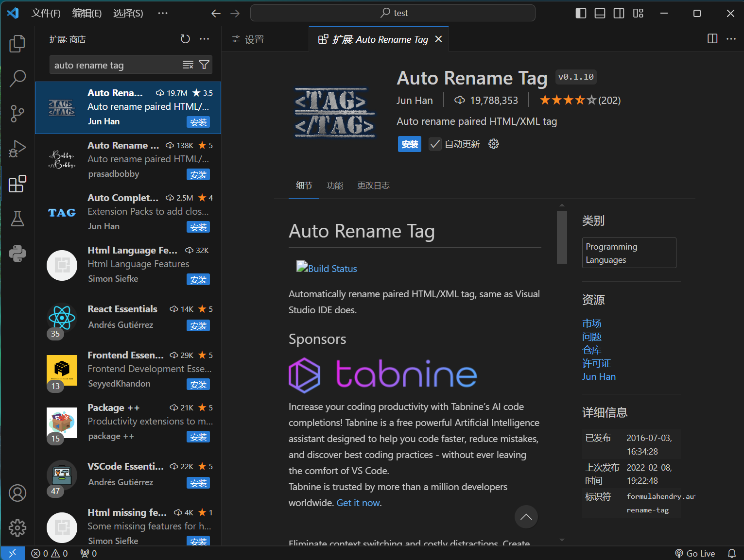Click the test command center search box
Image resolution: width=744 pixels, height=560 pixels.
click(393, 13)
